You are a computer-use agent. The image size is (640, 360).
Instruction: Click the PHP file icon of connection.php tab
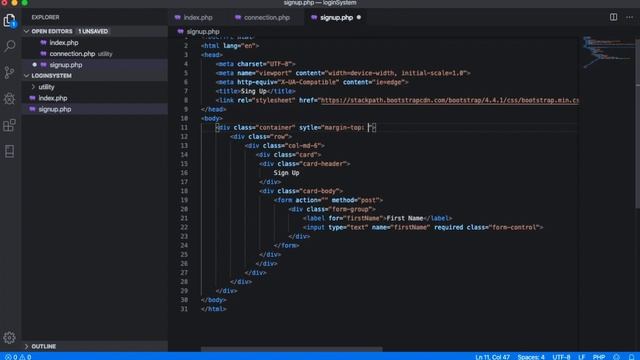click(x=238, y=18)
